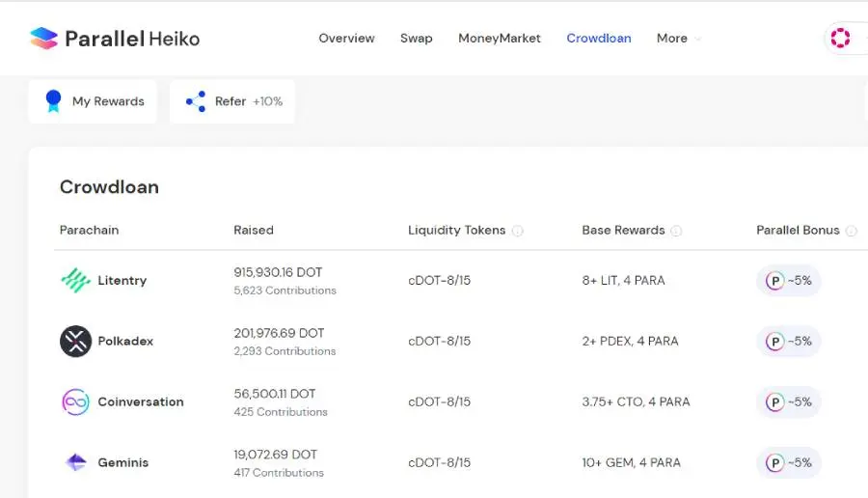The height and width of the screenshot is (498, 868).
Task: Click the Raised column header
Action: [254, 230]
